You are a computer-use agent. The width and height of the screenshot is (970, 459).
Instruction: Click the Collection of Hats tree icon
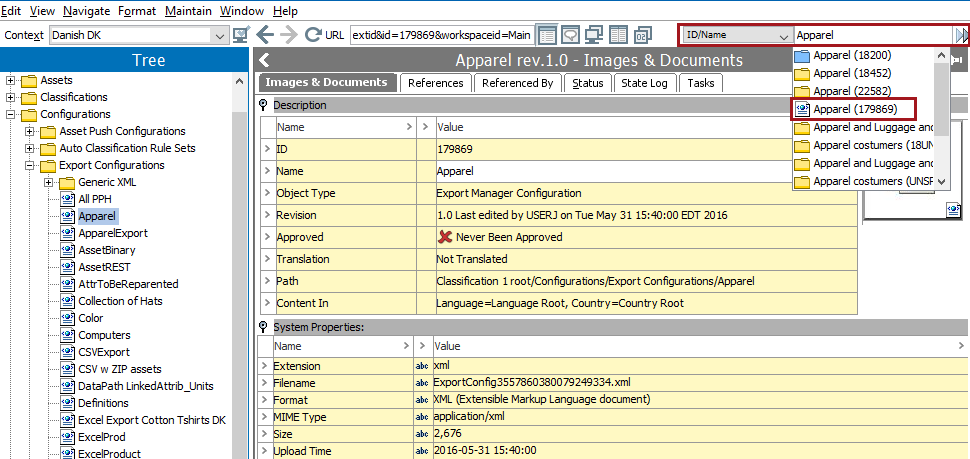(x=68, y=301)
